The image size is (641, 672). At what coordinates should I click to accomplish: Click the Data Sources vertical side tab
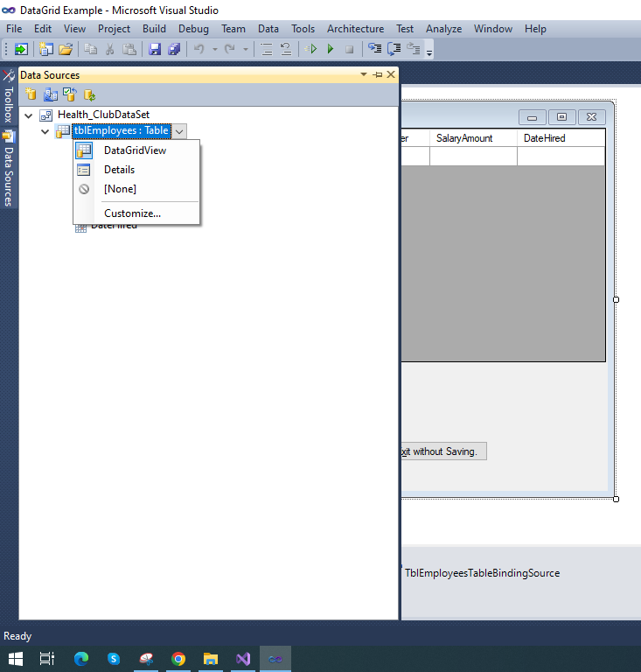click(9, 169)
